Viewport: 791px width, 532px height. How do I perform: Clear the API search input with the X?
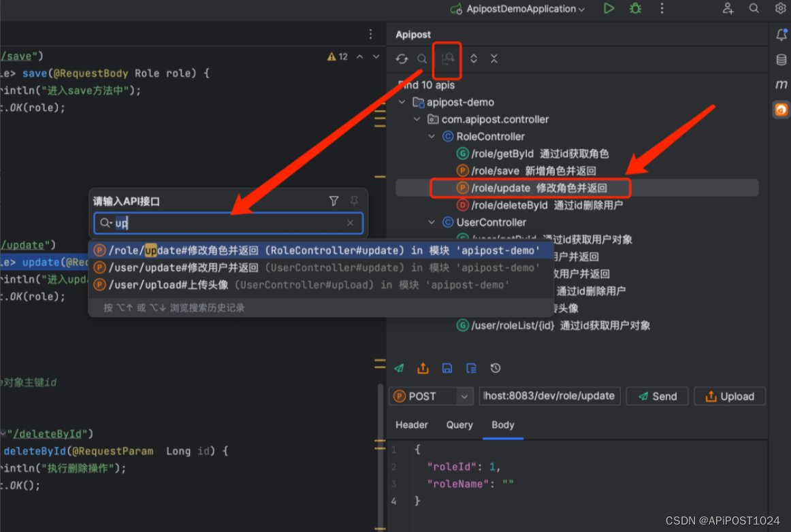[x=350, y=223]
